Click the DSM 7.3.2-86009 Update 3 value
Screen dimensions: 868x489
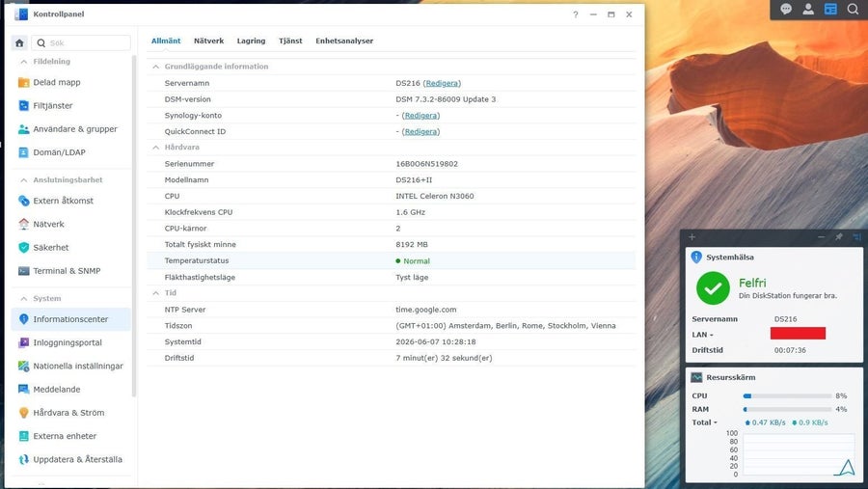[x=446, y=99]
